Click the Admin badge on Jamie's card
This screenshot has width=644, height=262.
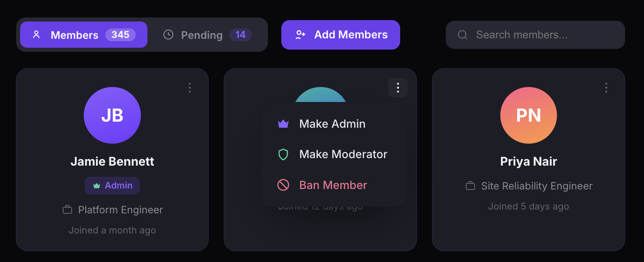pos(112,185)
